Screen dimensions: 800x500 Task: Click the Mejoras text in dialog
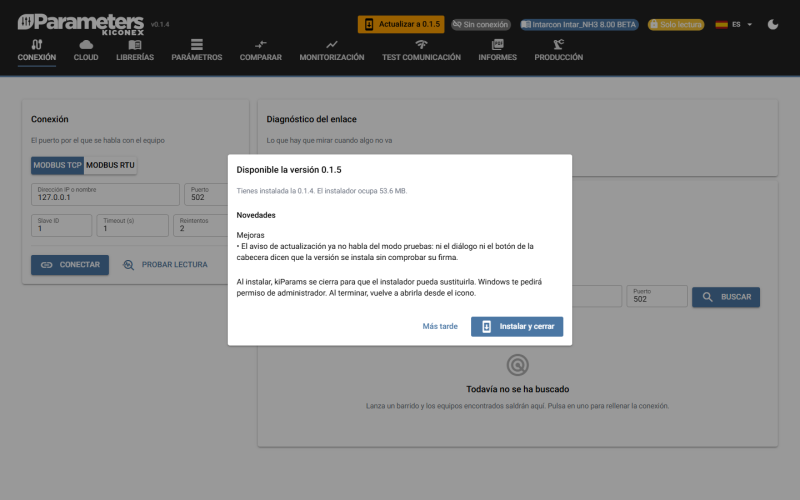click(251, 235)
